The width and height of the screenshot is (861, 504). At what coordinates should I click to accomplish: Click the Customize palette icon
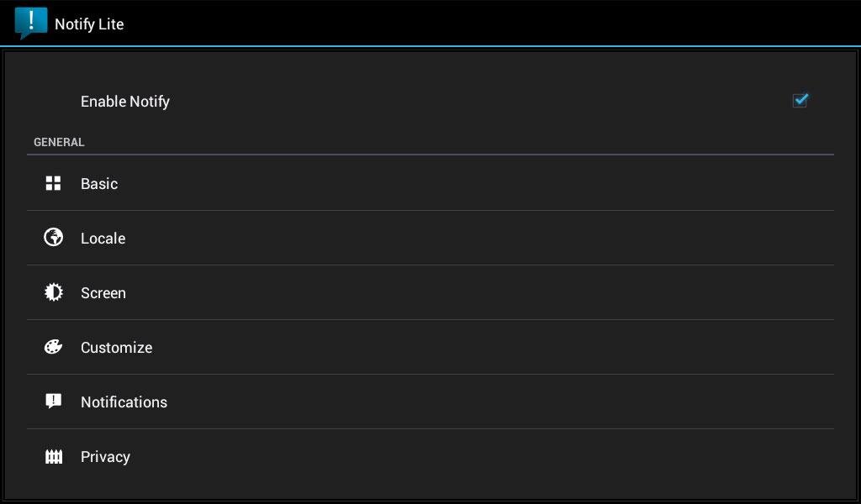pyautogui.click(x=54, y=347)
